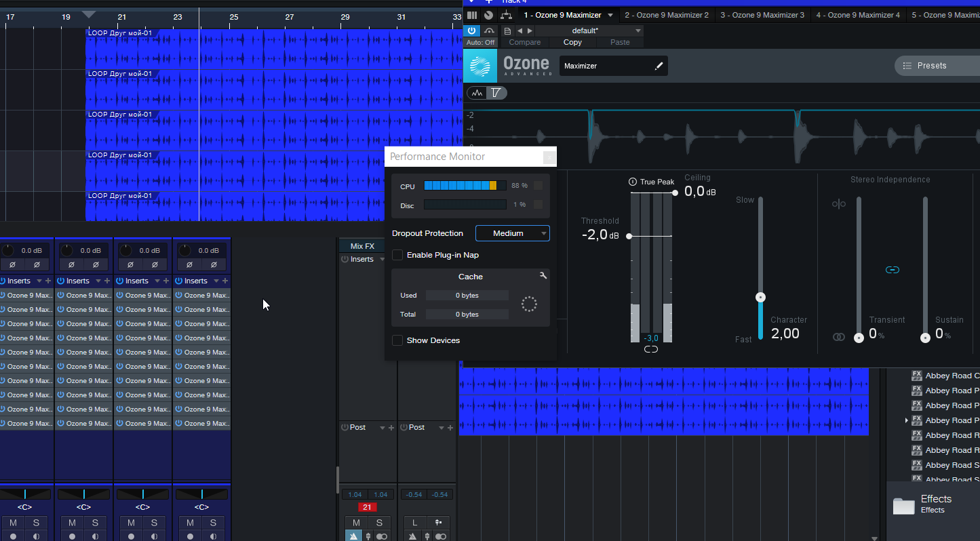Toggle the L button on the output channel
This screenshot has width=980, height=541.
pos(414,523)
